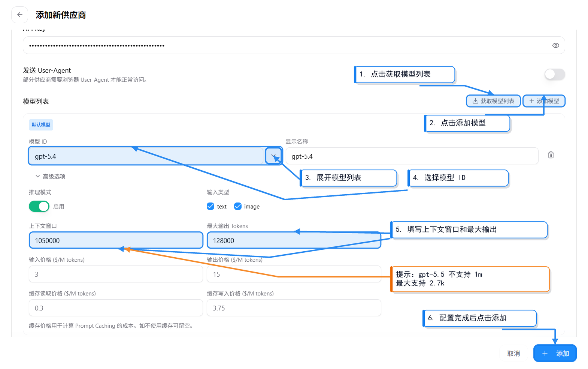The height and width of the screenshot is (369, 588).
Task: Enable the 发送 User-Agent switch
Action: pyautogui.click(x=555, y=74)
